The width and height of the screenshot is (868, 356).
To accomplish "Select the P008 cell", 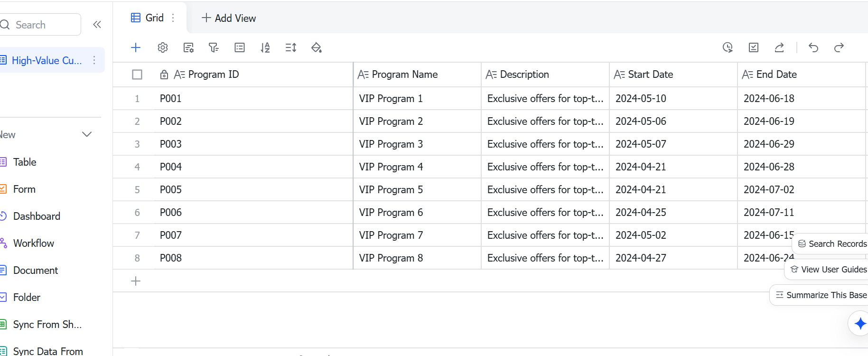I will pos(254,258).
